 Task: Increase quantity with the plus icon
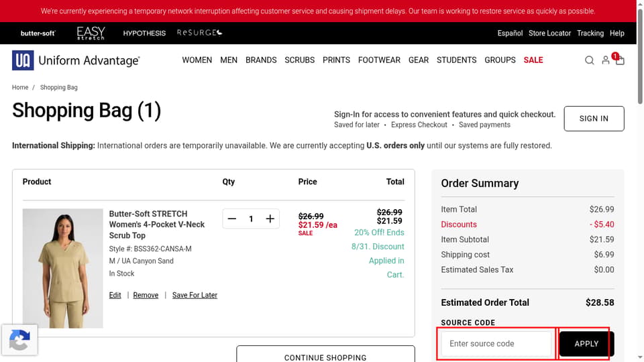pyautogui.click(x=270, y=219)
